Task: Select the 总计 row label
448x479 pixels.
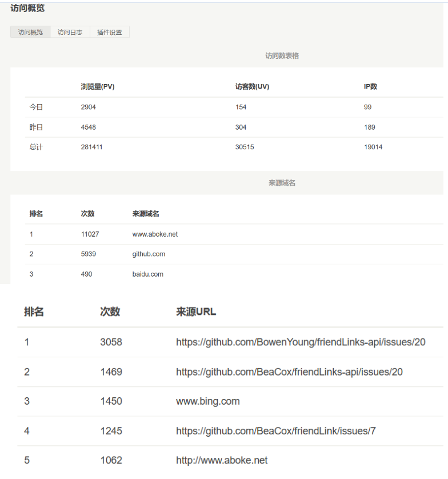Action: (36, 147)
